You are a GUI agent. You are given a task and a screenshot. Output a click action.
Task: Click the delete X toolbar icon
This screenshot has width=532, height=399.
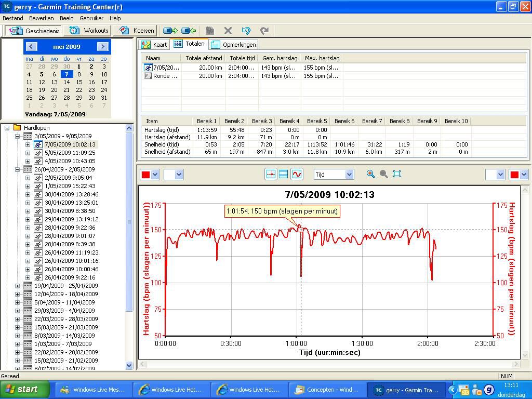[x=228, y=31]
